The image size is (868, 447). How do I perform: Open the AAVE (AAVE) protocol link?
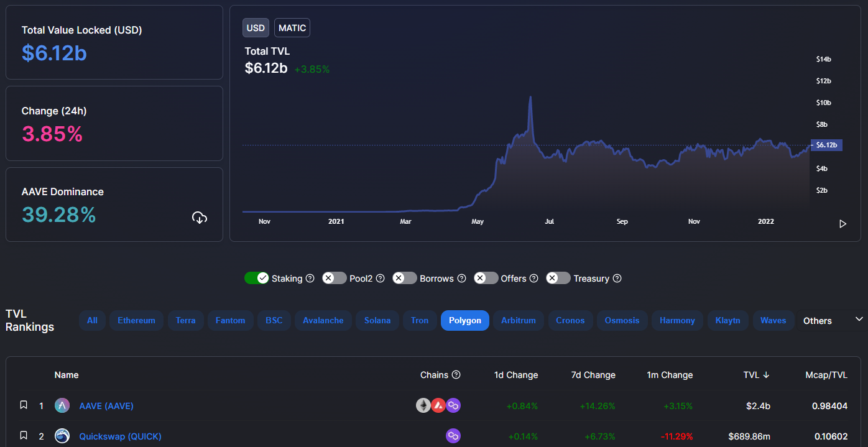coord(106,406)
